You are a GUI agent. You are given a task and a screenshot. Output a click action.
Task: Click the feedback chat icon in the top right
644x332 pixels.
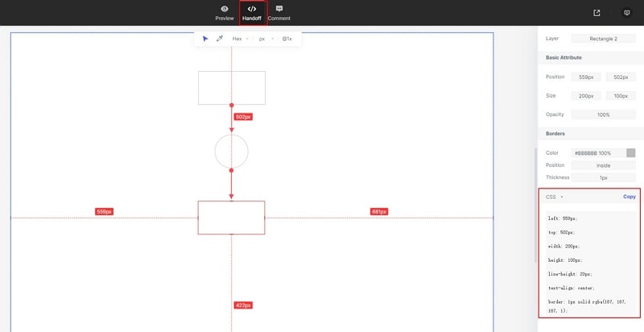point(627,13)
